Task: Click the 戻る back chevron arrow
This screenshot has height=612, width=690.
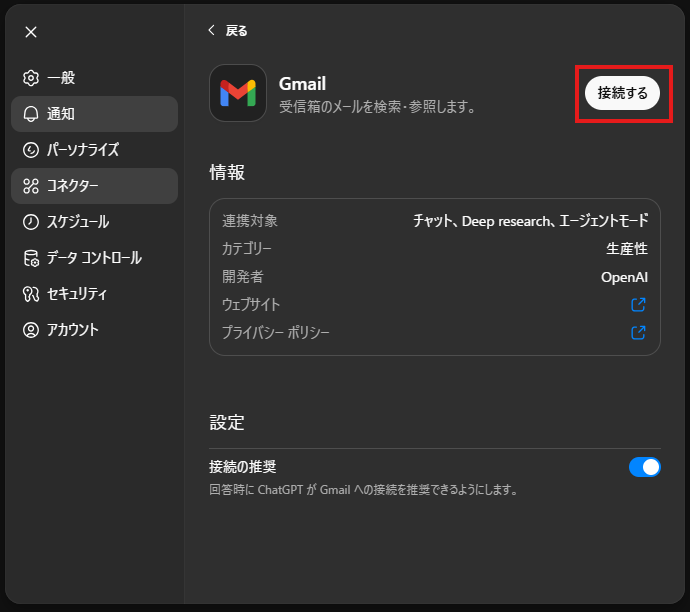Action: [x=211, y=31]
